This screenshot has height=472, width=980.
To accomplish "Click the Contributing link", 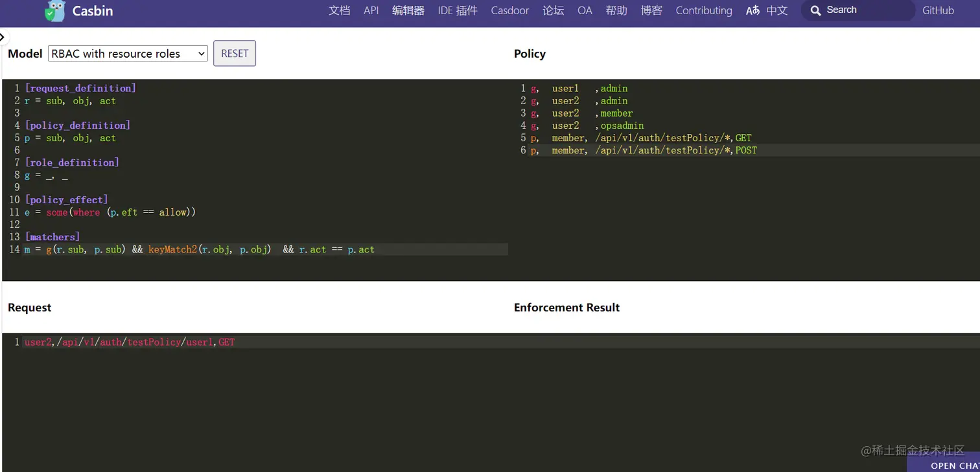I will 704,10.
